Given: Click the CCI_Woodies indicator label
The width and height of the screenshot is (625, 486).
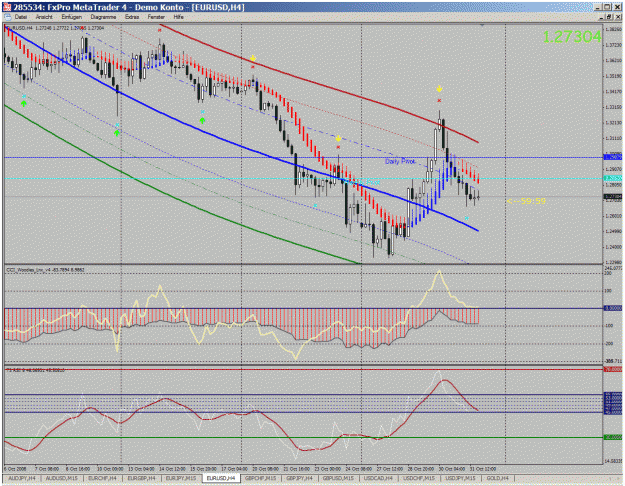Looking at the screenshot, I should point(45,270).
